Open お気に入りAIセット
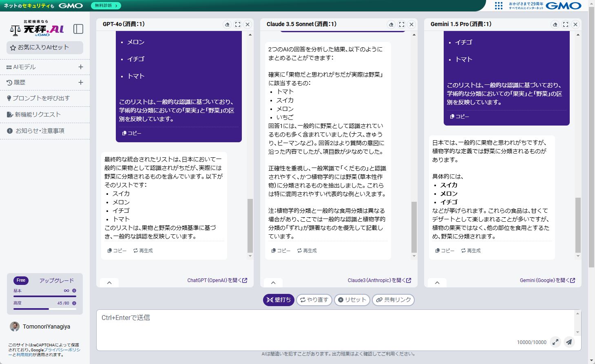The width and height of the screenshot is (595, 364). click(x=44, y=47)
